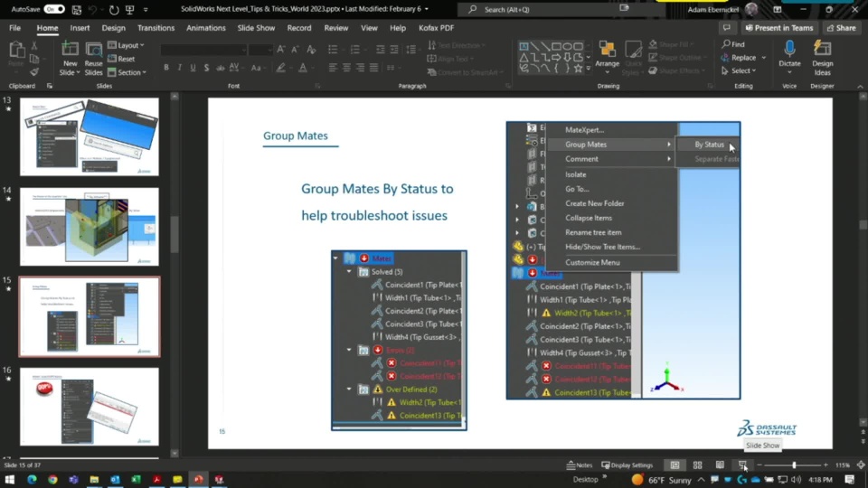Select the star shape in gallery
The image size is (868, 488).
pyautogui.click(x=578, y=69)
